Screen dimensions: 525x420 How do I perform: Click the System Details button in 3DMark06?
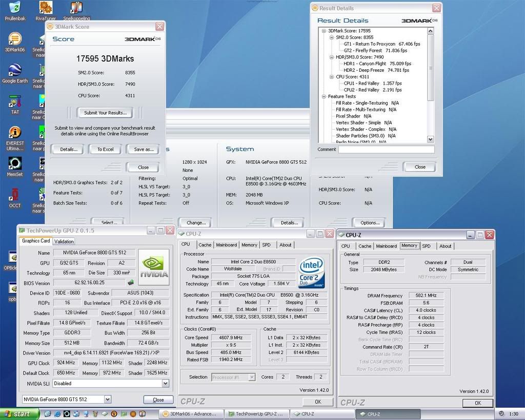click(289, 223)
